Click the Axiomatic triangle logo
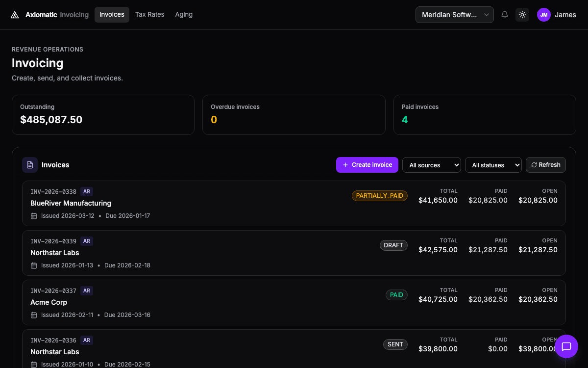588x368 pixels. coord(14,14)
